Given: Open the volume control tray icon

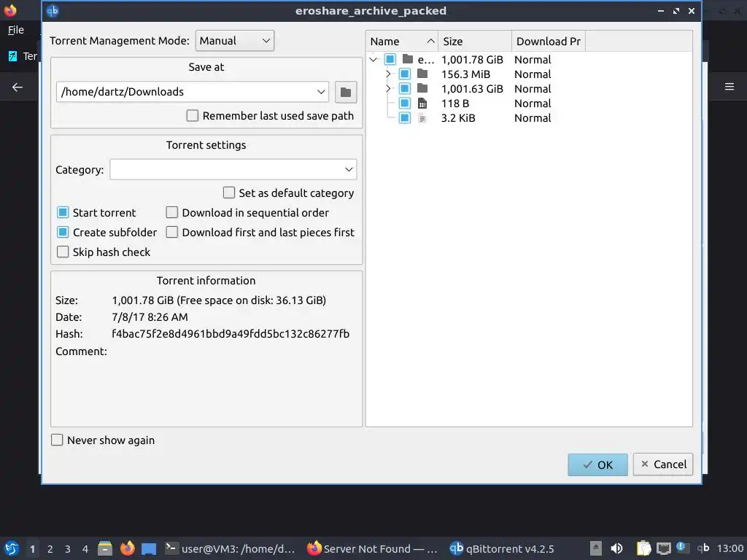Looking at the screenshot, I should [616, 548].
